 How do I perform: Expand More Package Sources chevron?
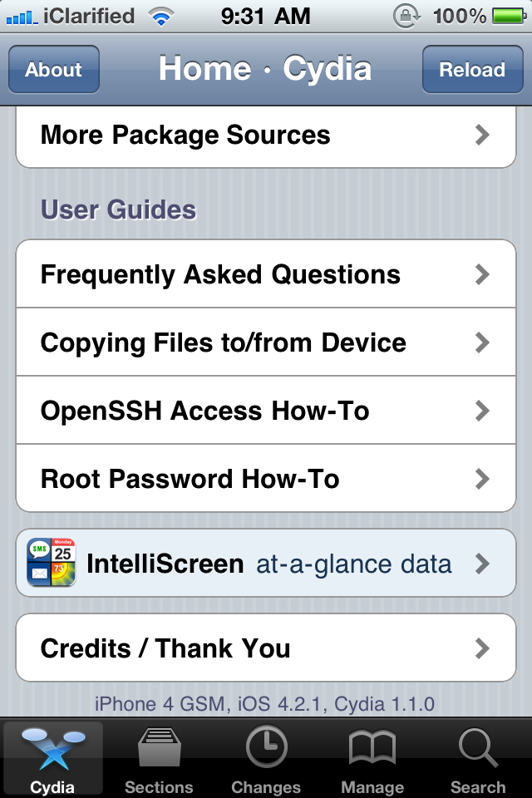482,135
